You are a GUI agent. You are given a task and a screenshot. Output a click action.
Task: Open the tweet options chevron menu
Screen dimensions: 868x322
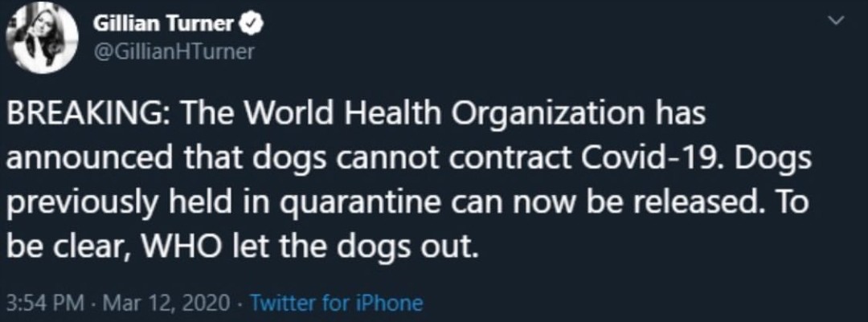(837, 23)
